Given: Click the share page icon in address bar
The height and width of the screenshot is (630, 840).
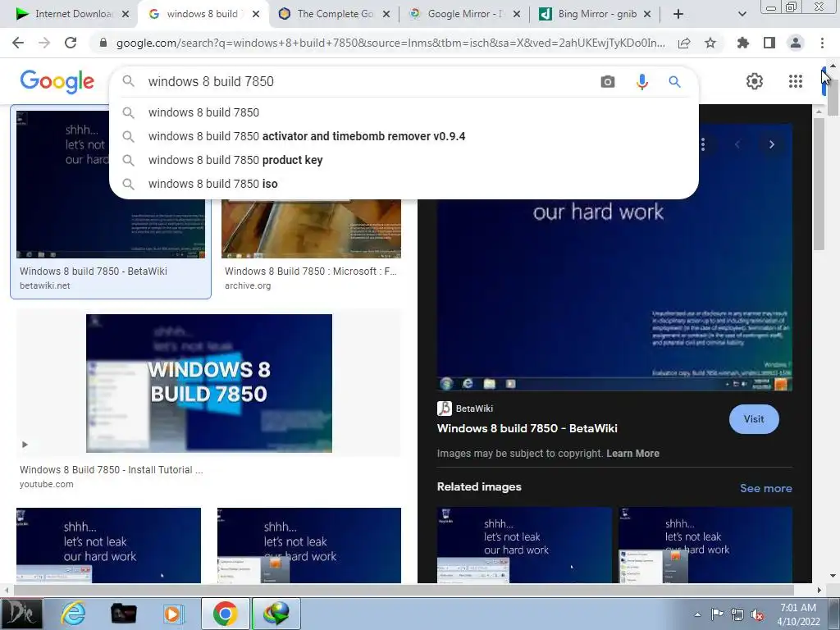Looking at the screenshot, I should click(684, 43).
